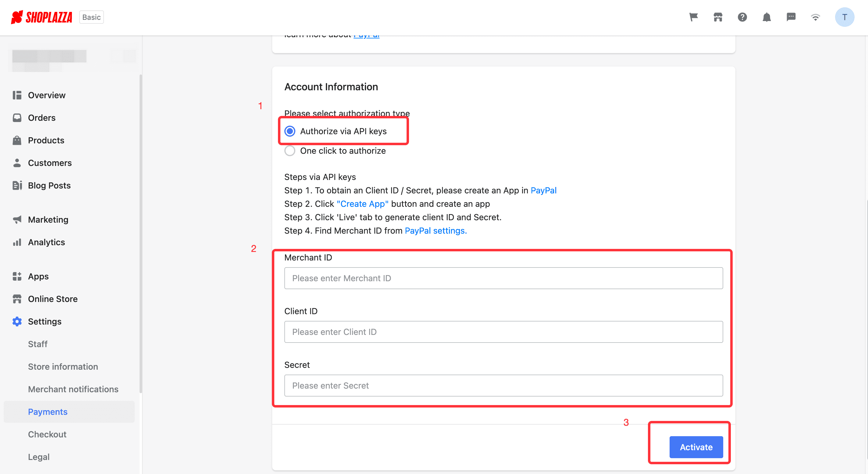This screenshot has height=474, width=868.
Task: Click the Payments sidebar menu item
Action: pos(48,411)
